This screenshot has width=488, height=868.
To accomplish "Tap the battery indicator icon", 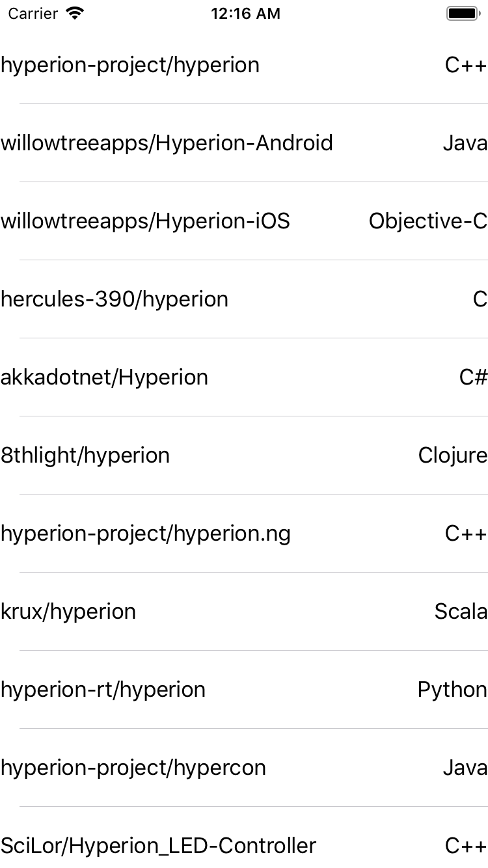I will pos(463,13).
